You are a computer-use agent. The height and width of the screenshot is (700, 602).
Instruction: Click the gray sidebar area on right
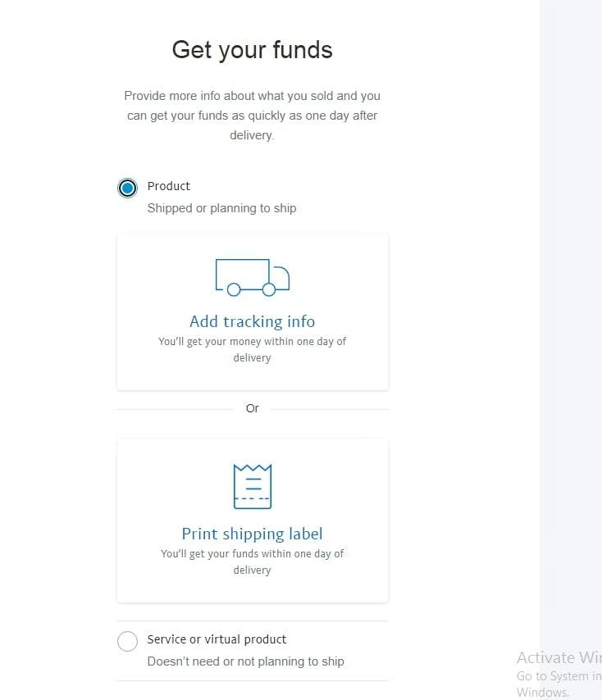coord(570,328)
